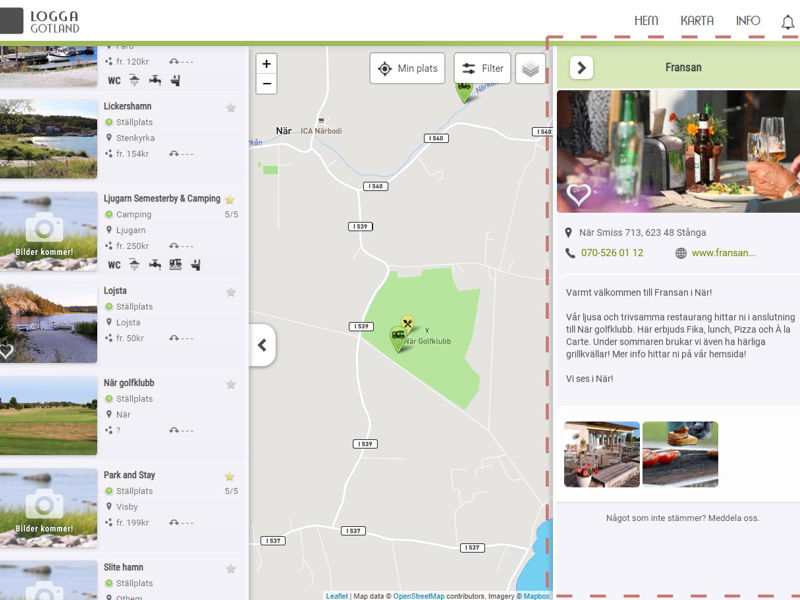800x600 pixels.
Task: Open Slite hamn list entry title
Action: point(123,567)
